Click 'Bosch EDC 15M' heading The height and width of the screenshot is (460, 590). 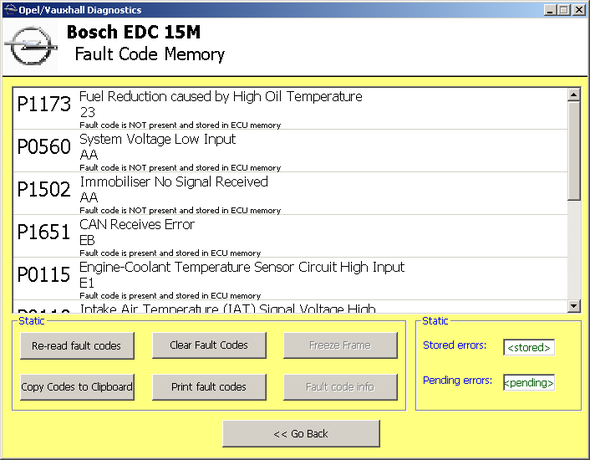[134, 32]
